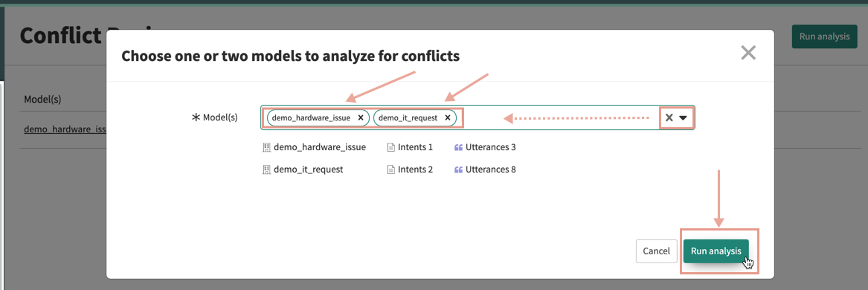The image size is (868, 290).
Task: Click the document icon beside Intents 1
Action: (x=390, y=148)
